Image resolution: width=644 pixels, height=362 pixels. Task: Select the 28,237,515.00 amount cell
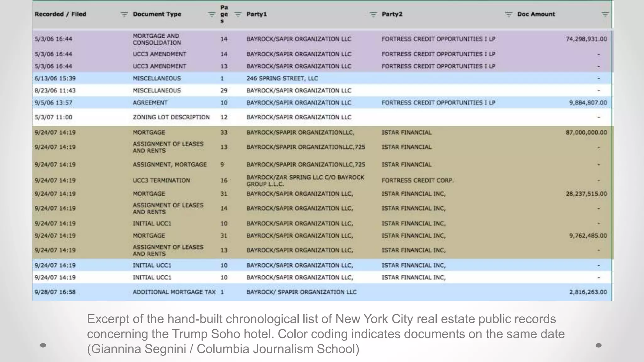586,194
